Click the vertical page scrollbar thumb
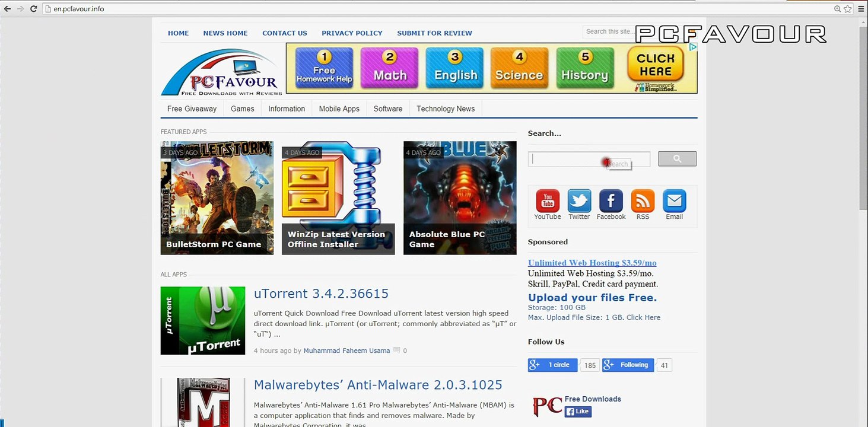 pos(863,117)
